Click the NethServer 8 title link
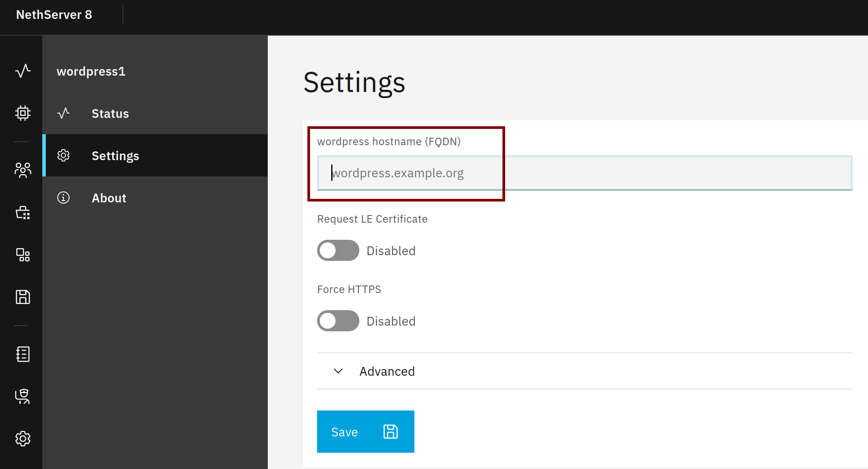Screen dimensions: 868x469 click(x=54, y=15)
